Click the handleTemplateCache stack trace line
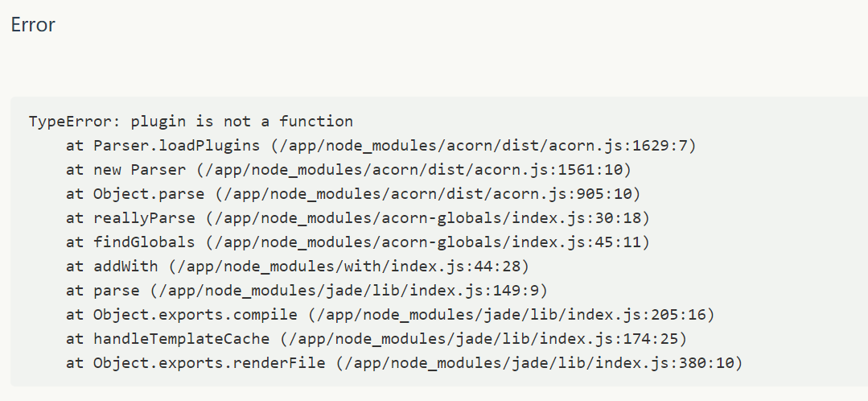 (x=376, y=339)
